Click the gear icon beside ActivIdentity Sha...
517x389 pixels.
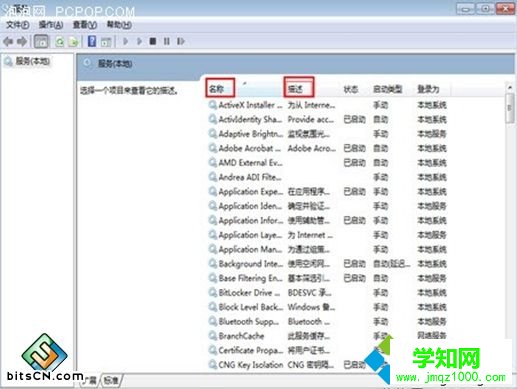213,119
